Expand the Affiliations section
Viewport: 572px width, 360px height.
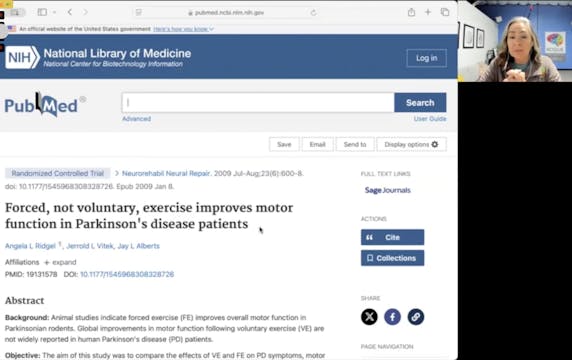pyautogui.click(x=61, y=262)
